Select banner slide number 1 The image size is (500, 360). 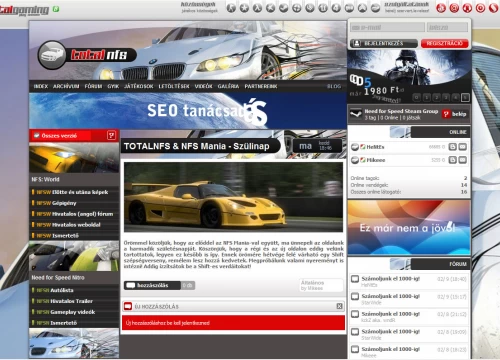point(426,98)
